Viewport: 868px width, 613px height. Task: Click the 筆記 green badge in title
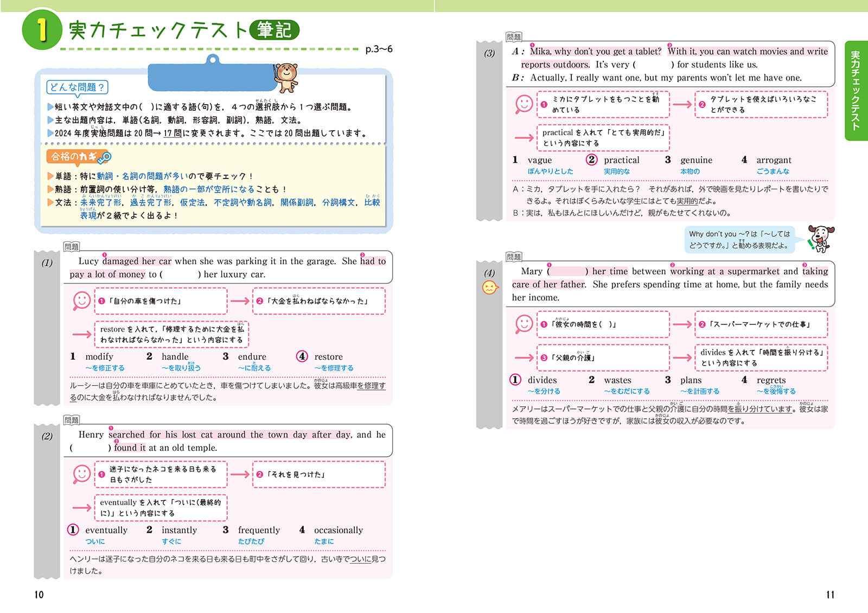pos(275,30)
